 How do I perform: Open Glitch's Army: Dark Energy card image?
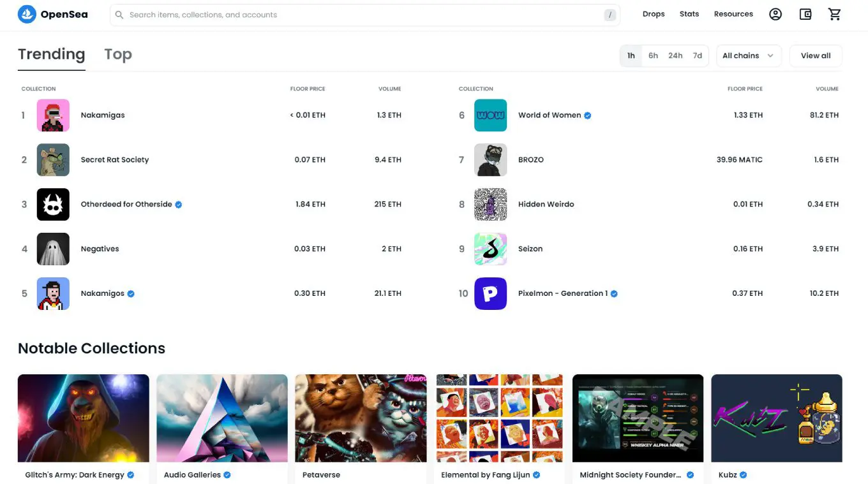coord(84,418)
